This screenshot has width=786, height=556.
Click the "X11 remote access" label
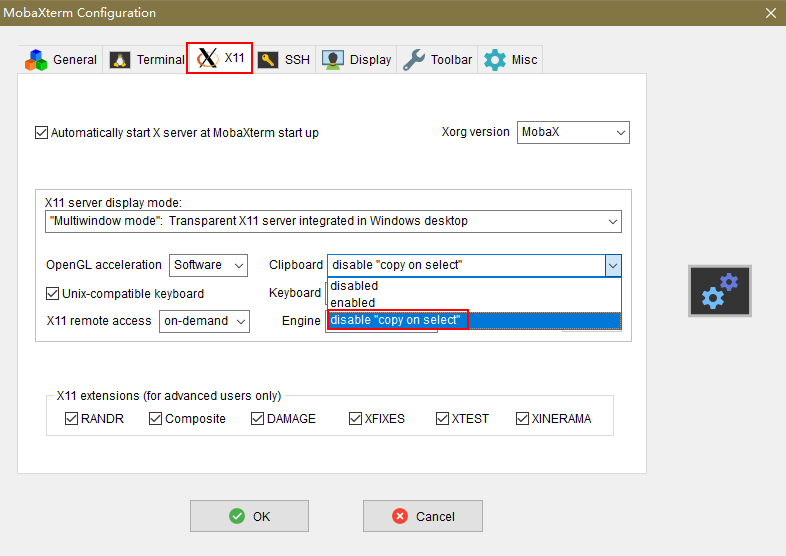pos(99,321)
